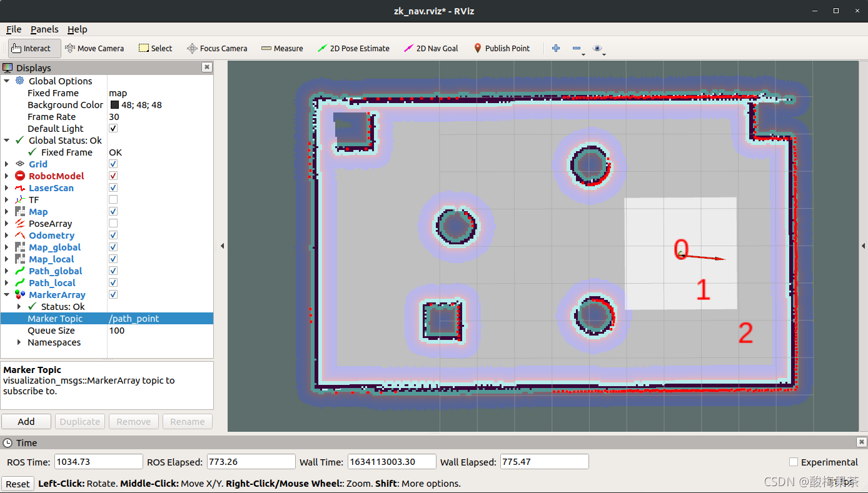Click the Wall Elapsed field
The image size is (868, 493).
545,462
